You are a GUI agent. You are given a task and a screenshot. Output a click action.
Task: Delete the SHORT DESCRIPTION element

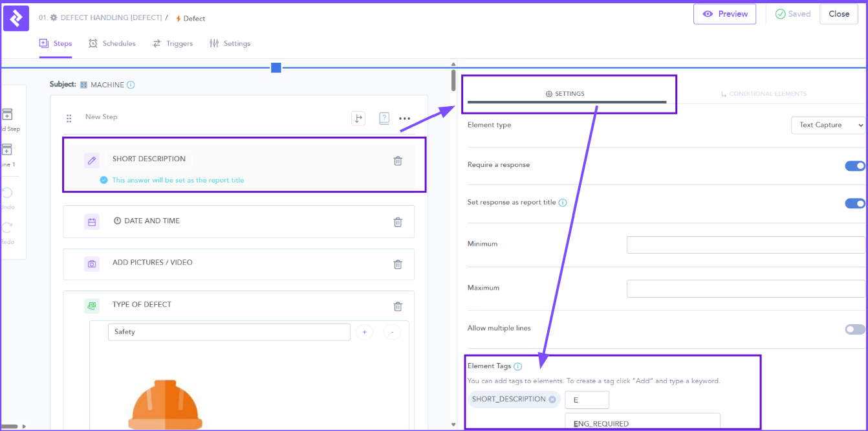398,161
